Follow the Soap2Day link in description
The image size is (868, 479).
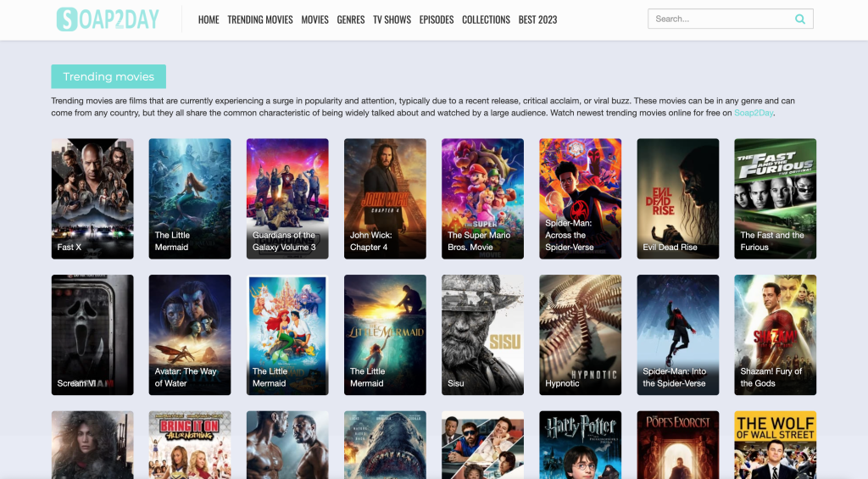point(754,113)
